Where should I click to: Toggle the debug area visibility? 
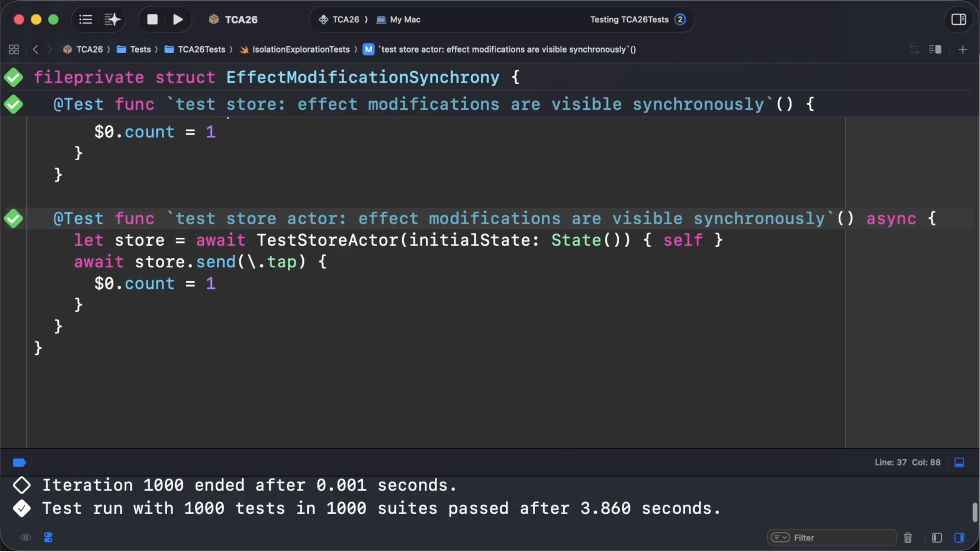point(960,462)
